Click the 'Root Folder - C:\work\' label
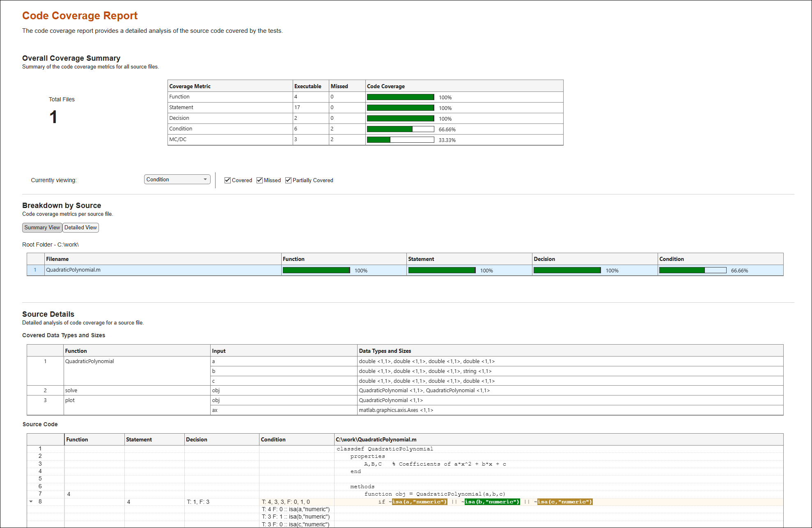812x528 pixels. [50, 245]
